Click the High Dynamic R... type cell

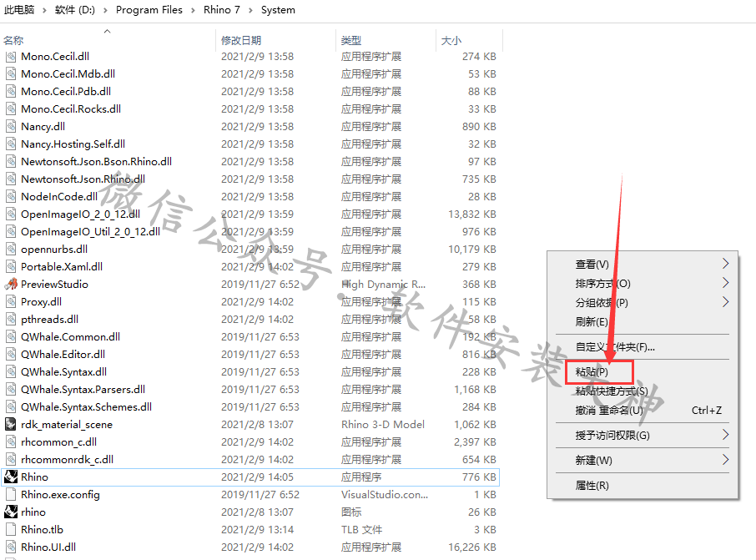tap(383, 284)
